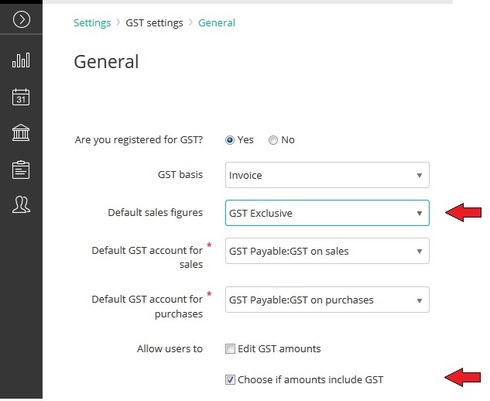Image resolution: width=490 pixels, height=401 pixels.
Task: Click the arrow on GST Exclusive combo box
Action: coord(419,213)
